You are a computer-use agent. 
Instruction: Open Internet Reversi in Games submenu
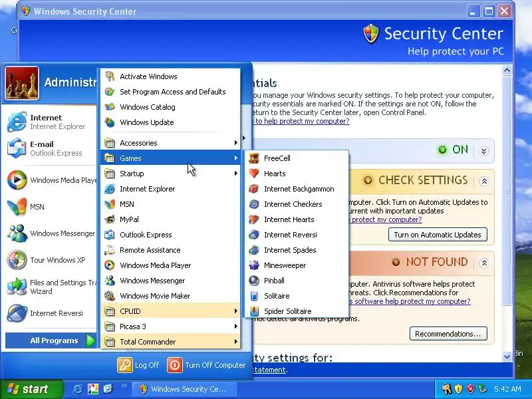[x=296, y=235]
